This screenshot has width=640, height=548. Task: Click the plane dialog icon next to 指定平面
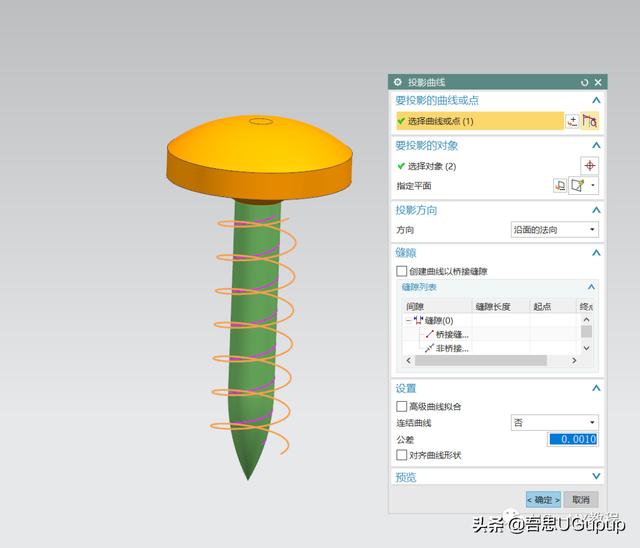560,186
